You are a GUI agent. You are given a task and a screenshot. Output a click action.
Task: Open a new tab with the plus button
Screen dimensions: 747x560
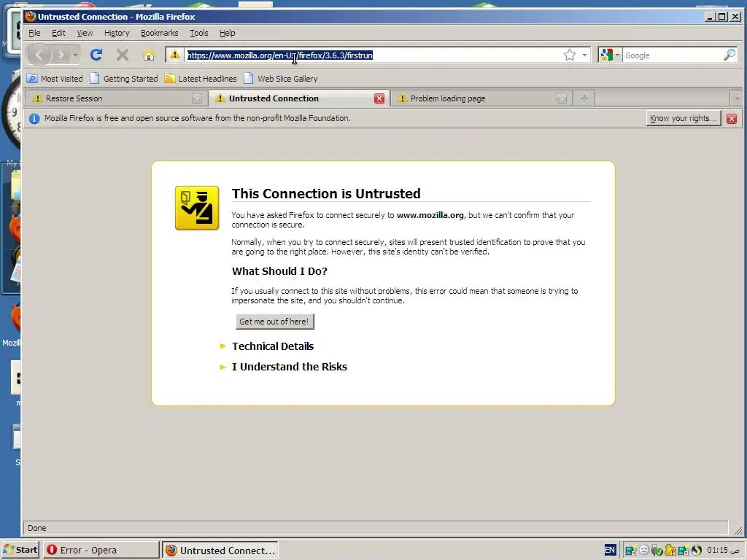[x=584, y=98]
